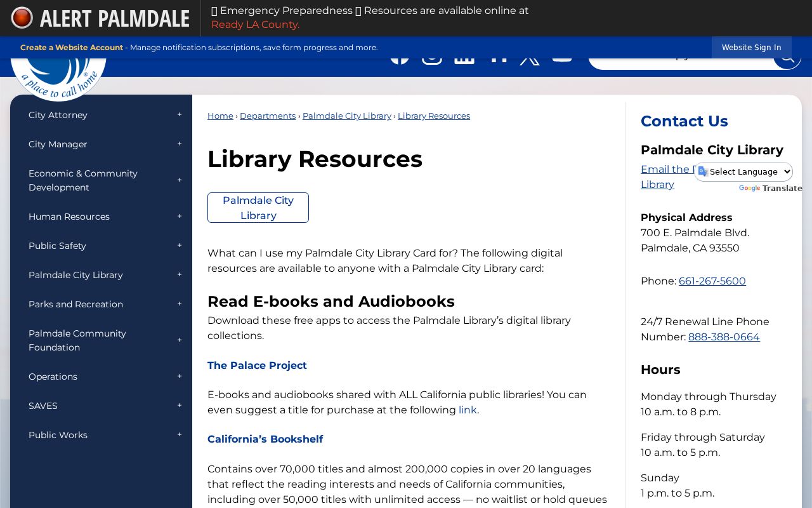Expand the City Attorney submenu
Image resolution: width=812 pixels, height=508 pixels.
click(x=180, y=115)
